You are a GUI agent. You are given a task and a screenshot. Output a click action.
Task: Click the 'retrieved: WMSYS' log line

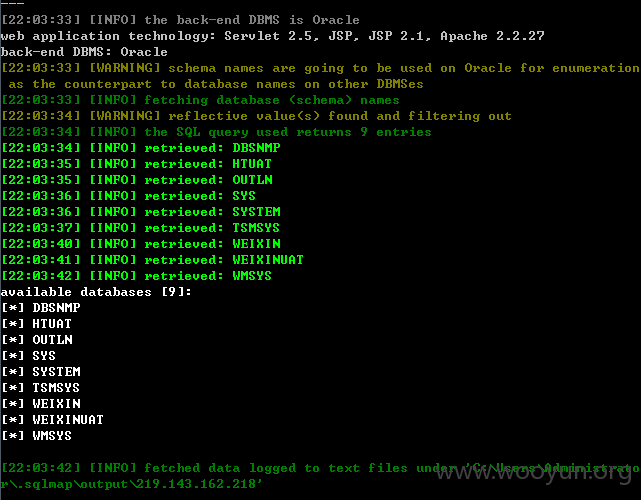pyautogui.click(x=137, y=276)
